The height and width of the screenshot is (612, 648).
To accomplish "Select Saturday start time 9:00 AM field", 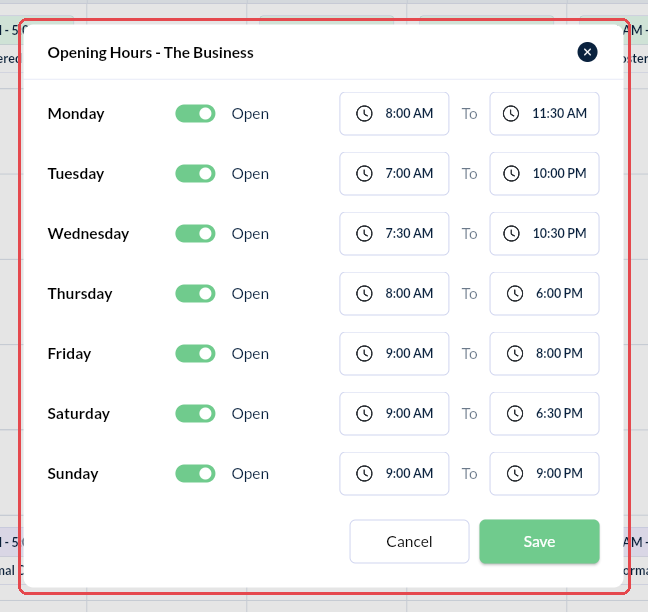I will (x=394, y=413).
